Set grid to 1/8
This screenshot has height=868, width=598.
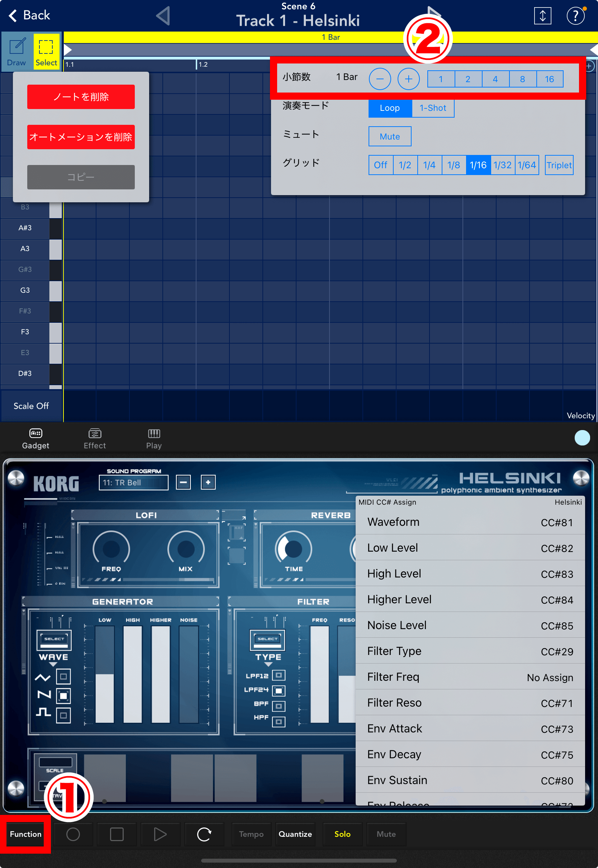[454, 165]
